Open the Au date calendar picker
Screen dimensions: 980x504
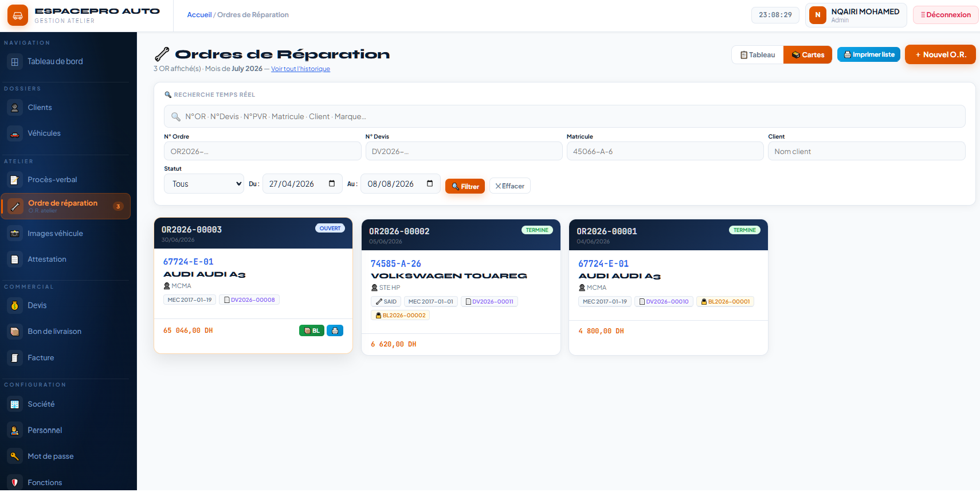click(430, 184)
